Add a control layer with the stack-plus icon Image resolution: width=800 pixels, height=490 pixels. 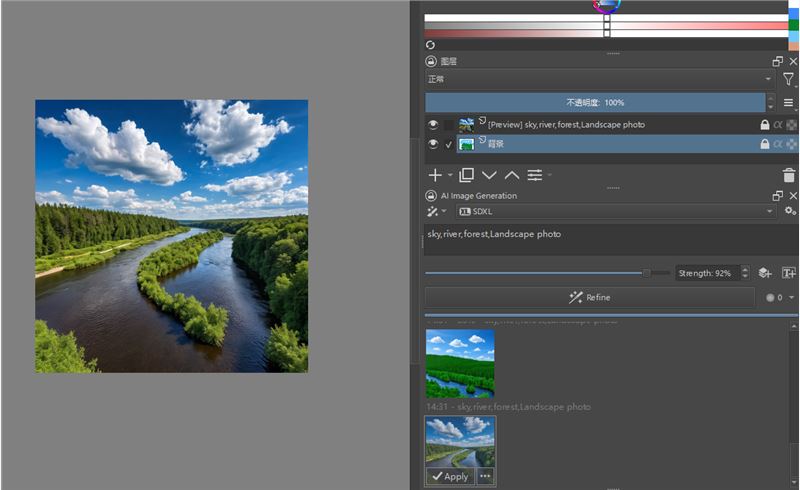765,273
